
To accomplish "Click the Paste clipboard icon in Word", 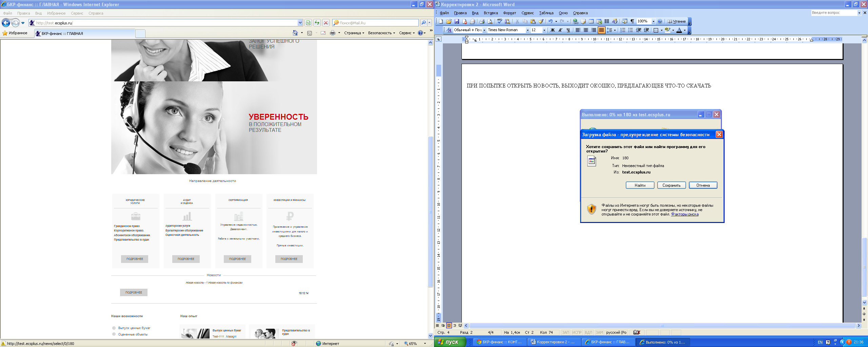I will pyautogui.click(x=533, y=21).
